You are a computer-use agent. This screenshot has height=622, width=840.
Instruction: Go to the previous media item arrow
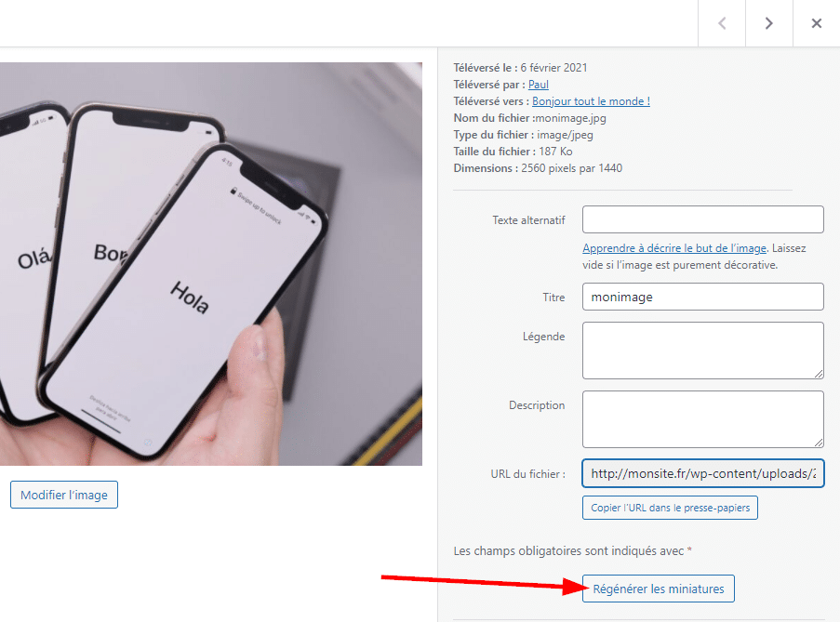[722, 23]
